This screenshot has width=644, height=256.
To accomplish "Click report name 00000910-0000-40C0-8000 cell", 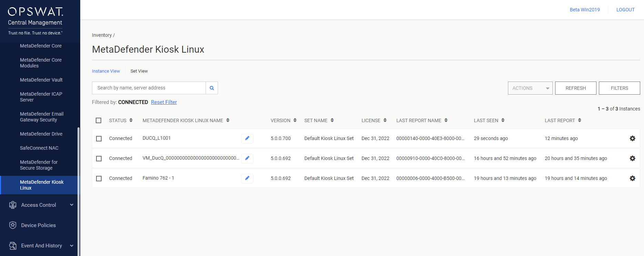I will point(430,158).
